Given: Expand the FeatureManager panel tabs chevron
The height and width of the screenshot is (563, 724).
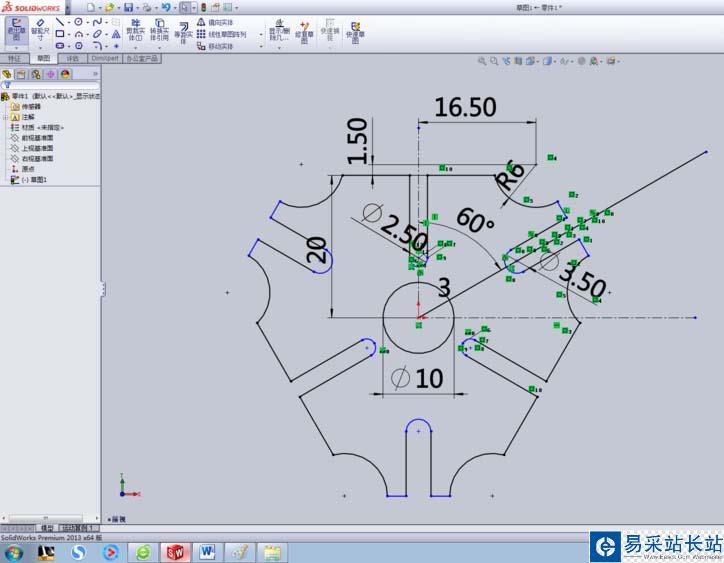Looking at the screenshot, I should tap(95, 73).
